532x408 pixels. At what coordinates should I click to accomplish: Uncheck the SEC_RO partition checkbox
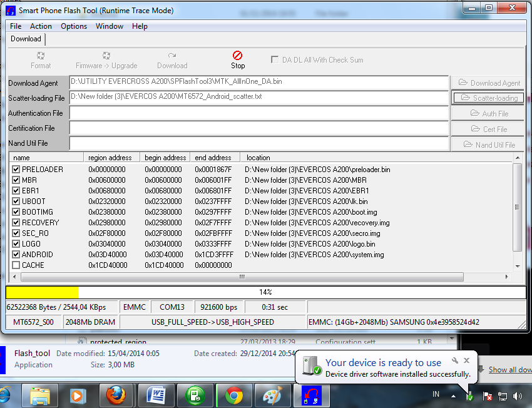[x=16, y=233]
